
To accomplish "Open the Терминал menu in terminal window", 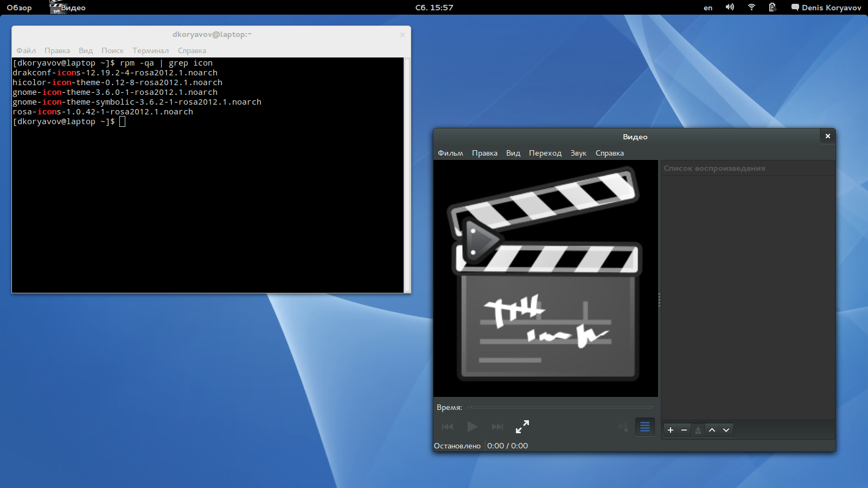I will click(x=150, y=50).
